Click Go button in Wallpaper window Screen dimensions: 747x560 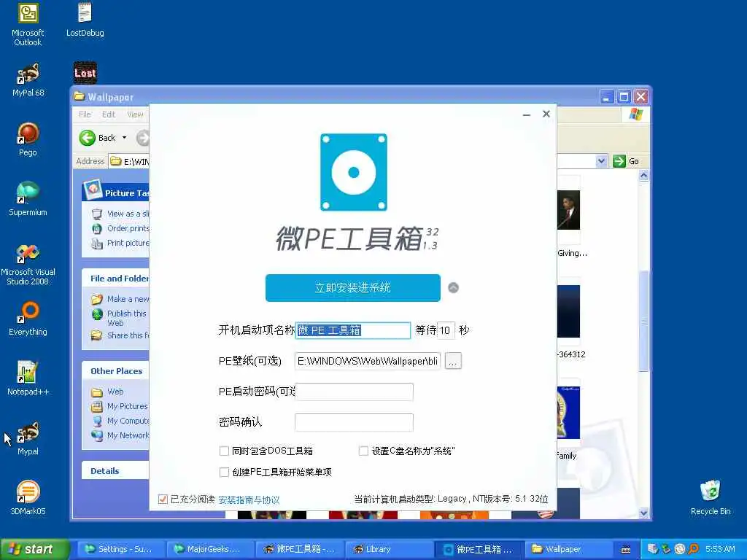click(x=626, y=161)
